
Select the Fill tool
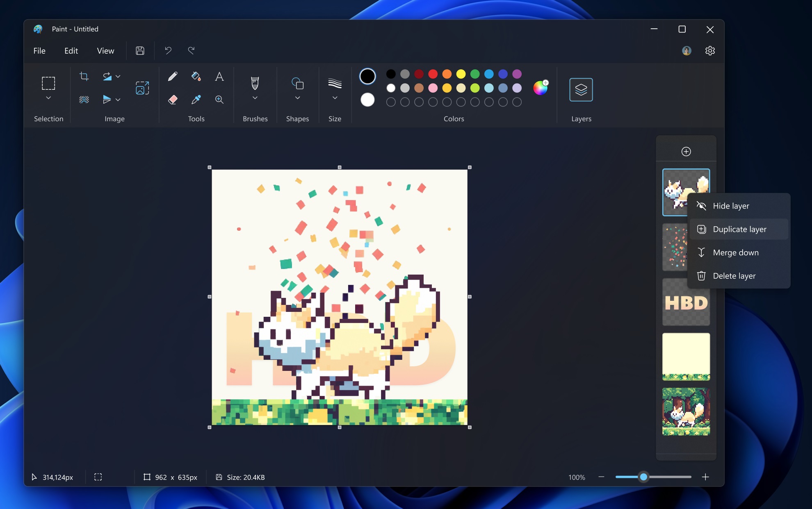[x=196, y=76]
